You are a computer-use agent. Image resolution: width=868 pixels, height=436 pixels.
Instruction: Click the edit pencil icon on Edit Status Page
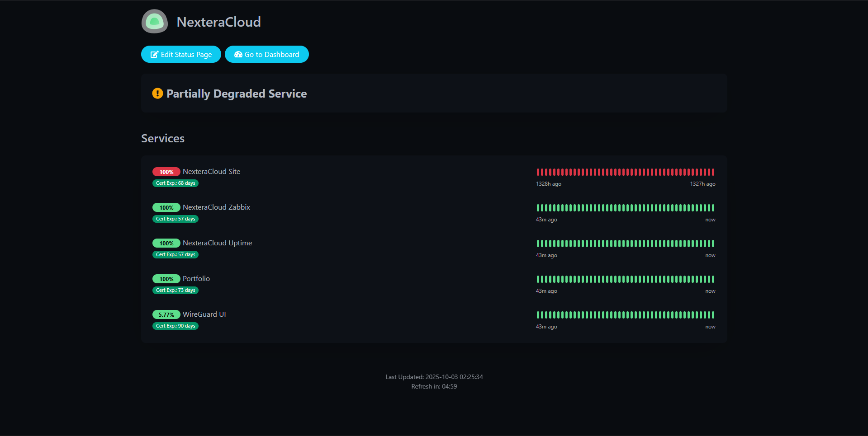154,54
